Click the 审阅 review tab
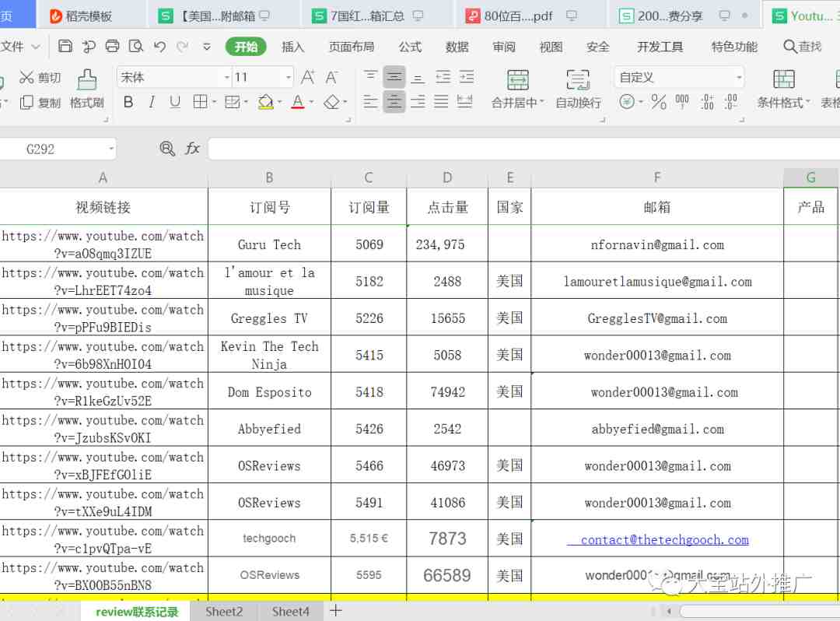 503,47
